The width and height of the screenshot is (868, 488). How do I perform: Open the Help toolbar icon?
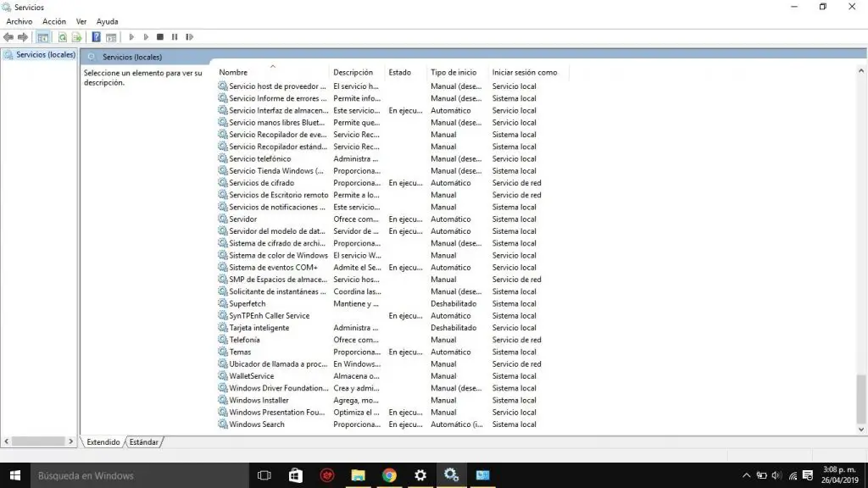click(x=96, y=37)
